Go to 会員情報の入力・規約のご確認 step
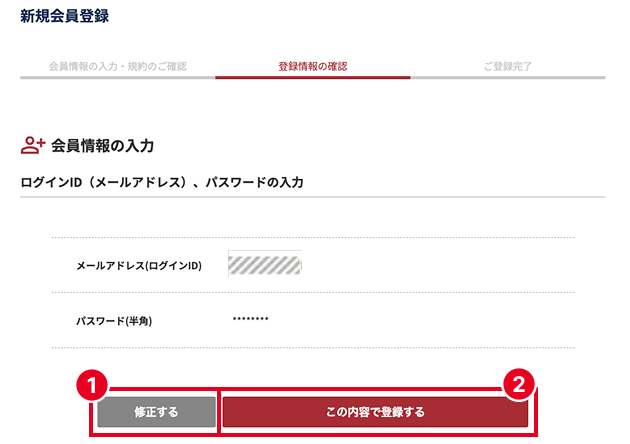630x444 pixels. [117, 66]
